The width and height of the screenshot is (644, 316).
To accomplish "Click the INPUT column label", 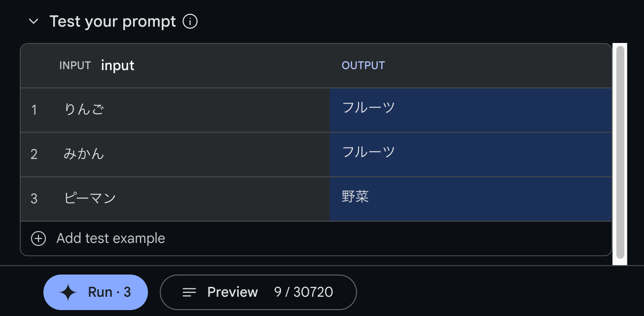I will (75, 66).
